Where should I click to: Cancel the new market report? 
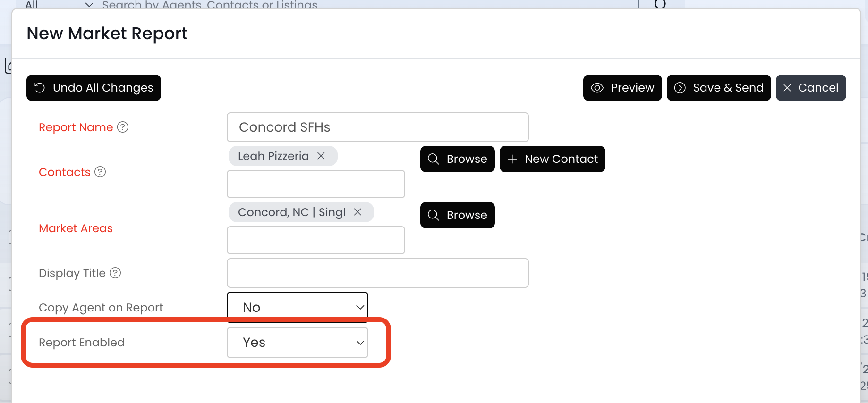[811, 88]
